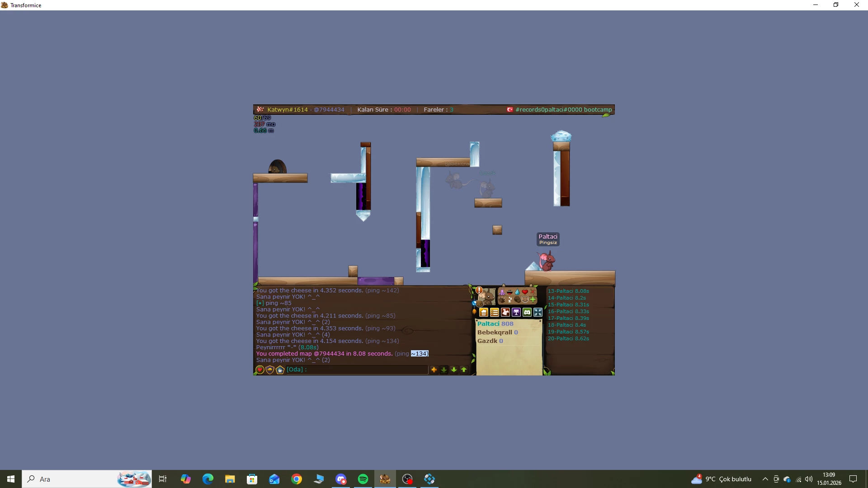Open the weather widget showing 9°C

(721, 479)
